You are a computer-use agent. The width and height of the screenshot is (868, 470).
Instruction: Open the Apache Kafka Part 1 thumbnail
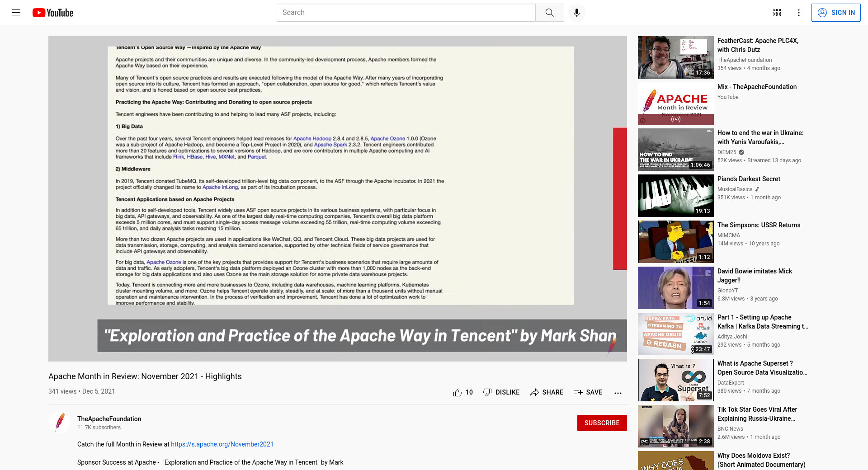pyautogui.click(x=676, y=334)
